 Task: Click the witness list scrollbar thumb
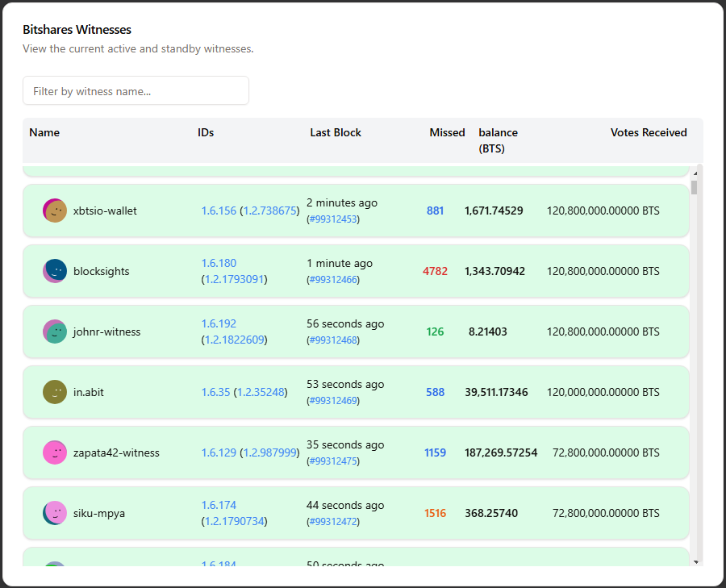coord(694,187)
